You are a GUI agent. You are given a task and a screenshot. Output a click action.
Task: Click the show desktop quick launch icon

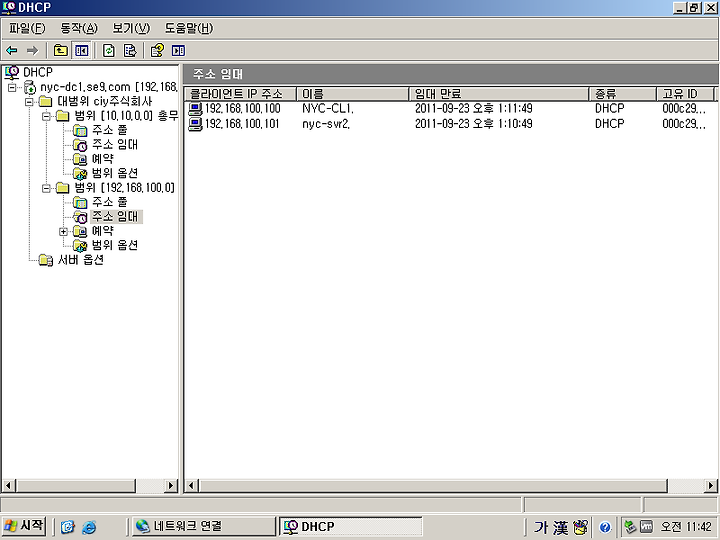point(68,527)
